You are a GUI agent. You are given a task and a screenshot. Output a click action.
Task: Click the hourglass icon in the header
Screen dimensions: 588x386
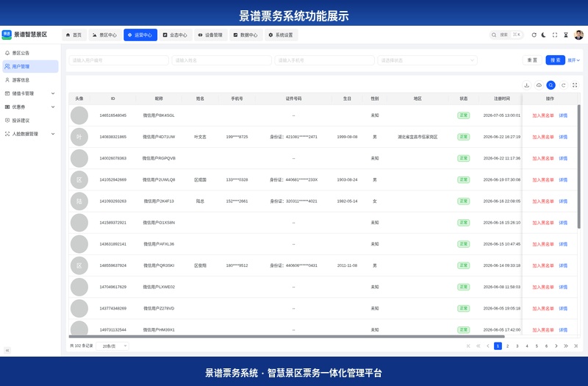coord(566,35)
